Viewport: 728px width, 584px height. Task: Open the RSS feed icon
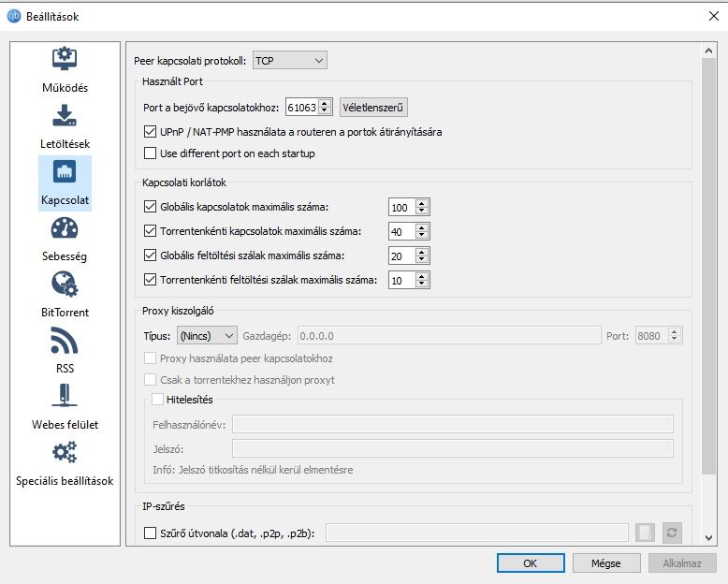[x=65, y=341]
